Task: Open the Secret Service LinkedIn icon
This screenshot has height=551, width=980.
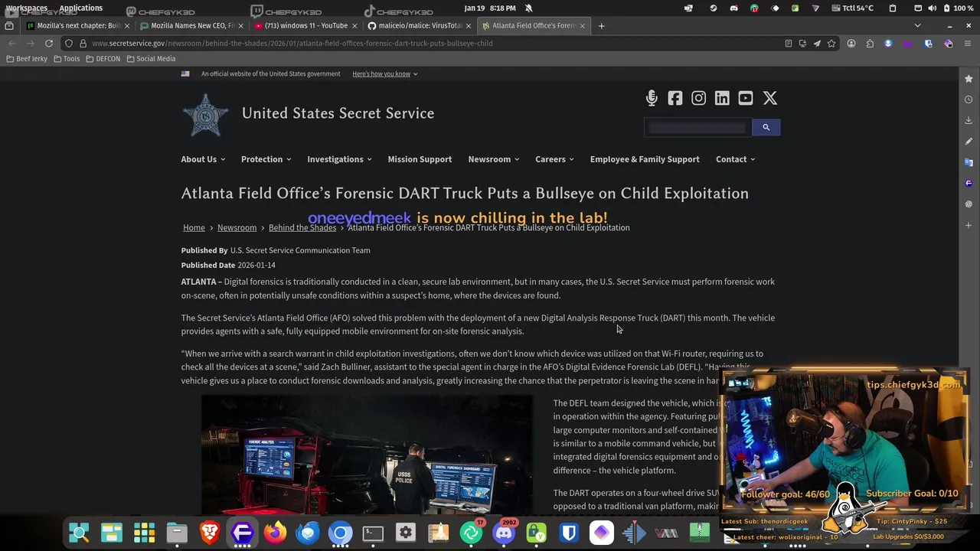Action: tap(722, 98)
